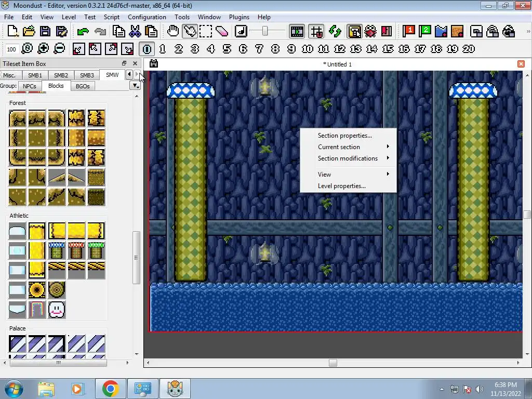Close the Tileset Item Box panel

135,63
